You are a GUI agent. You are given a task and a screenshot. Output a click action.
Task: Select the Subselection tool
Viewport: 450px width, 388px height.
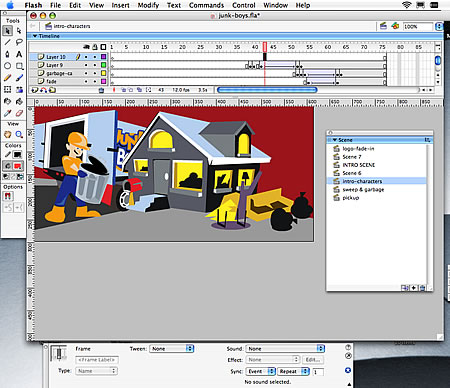[x=19, y=31]
